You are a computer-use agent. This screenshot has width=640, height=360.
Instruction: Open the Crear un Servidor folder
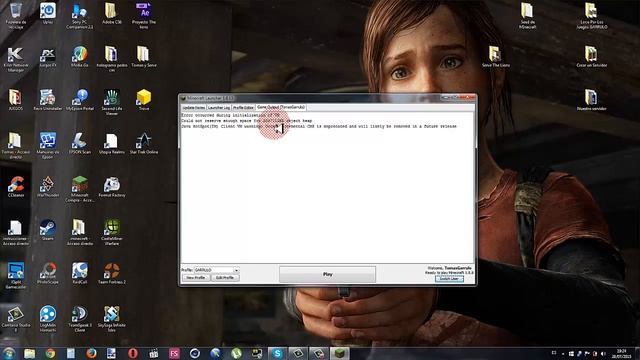click(x=591, y=57)
